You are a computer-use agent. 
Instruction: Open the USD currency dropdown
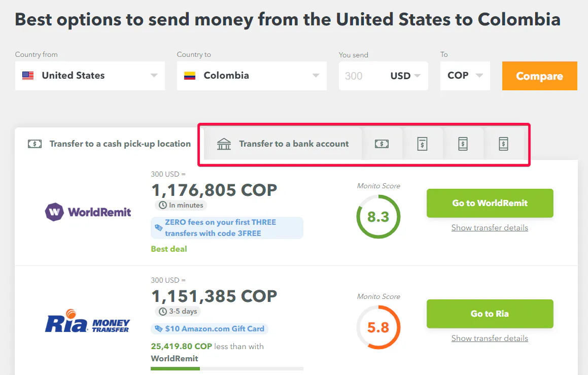406,76
